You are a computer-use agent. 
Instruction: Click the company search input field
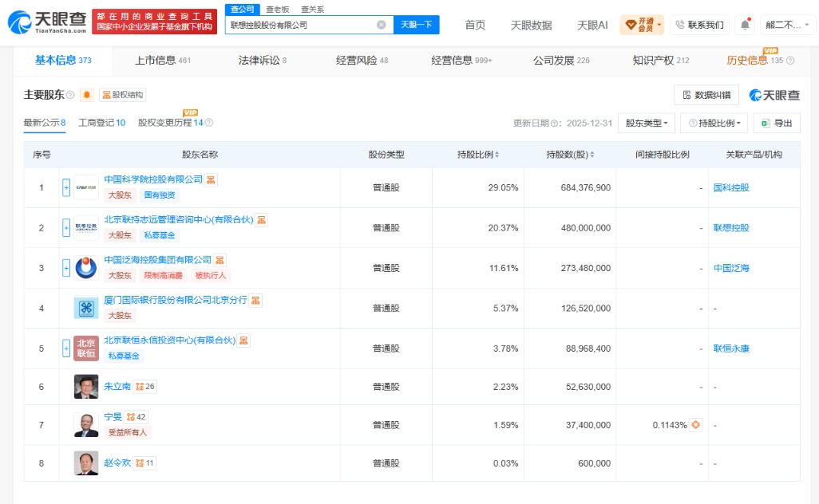pos(302,25)
